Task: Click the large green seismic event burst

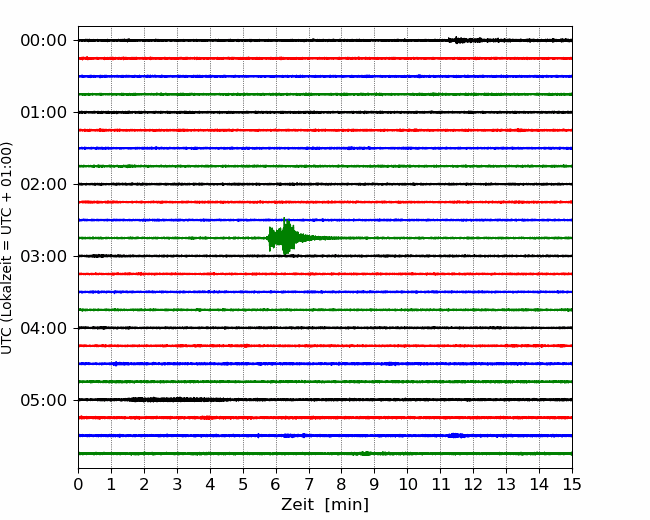Action: 286,237
